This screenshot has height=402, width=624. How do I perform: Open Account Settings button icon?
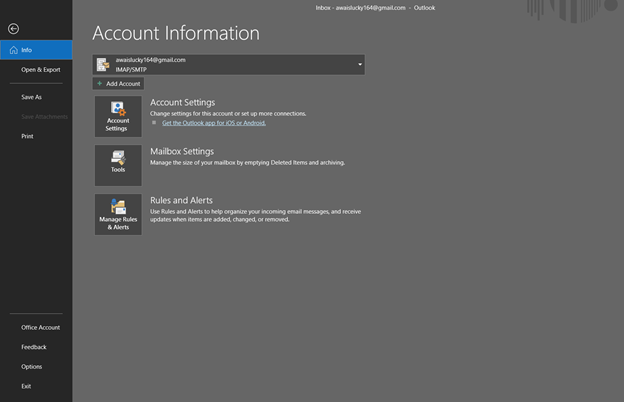118,116
